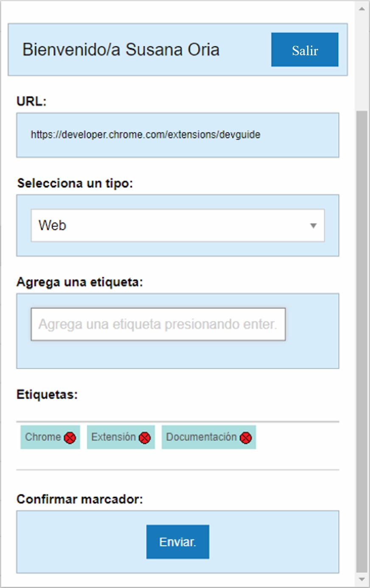The height and width of the screenshot is (588, 370).
Task: Submit bookmark with Enviar button
Action: [x=177, y=542]
